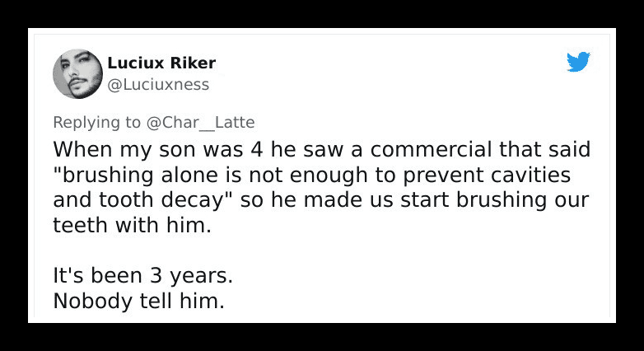The width and height of the screenshot is (644, 351).
Task: Click the line 'teeth with him.'
Action: [133, 225]
